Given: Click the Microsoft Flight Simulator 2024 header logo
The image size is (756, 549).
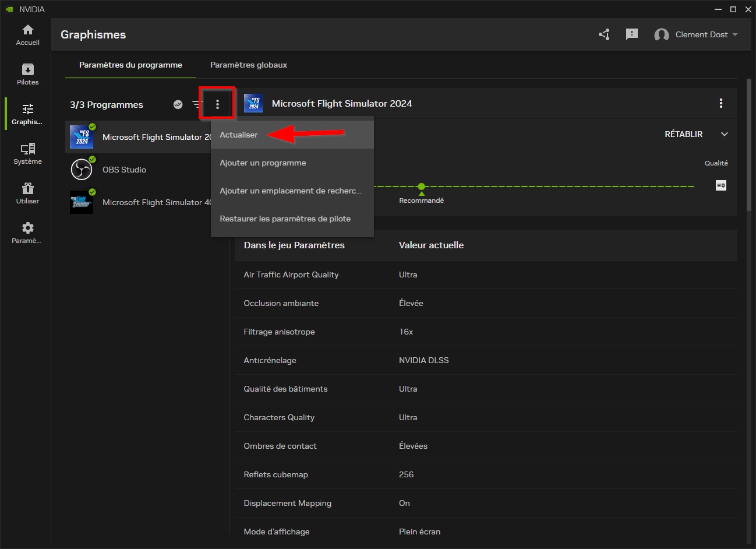Looking at the screenshot, I should coord(253,104).
